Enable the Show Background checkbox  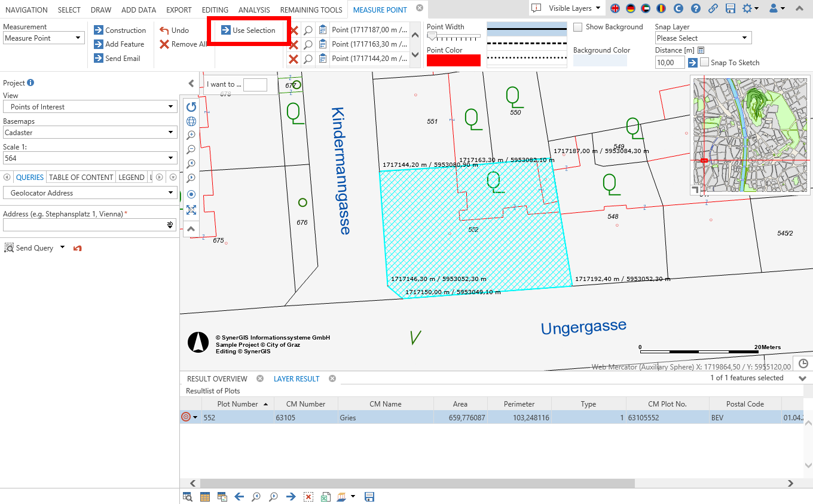pyautogui.click(x=577, y=27)
